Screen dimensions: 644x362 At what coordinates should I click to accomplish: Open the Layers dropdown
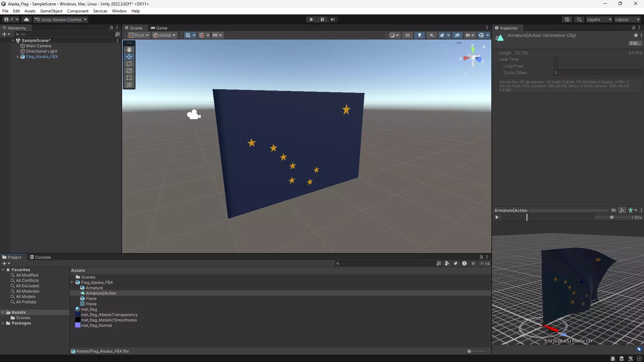pos(599,19)
